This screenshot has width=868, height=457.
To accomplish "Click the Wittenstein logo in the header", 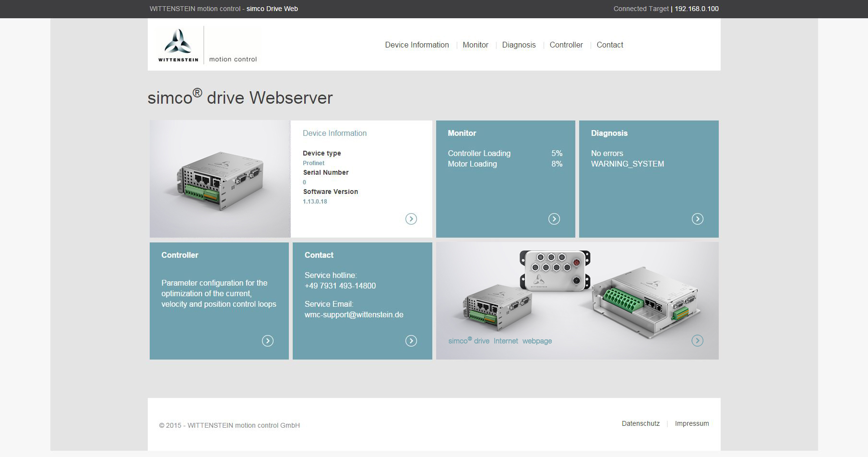I will pyautogui.click(x=178, y=45).
